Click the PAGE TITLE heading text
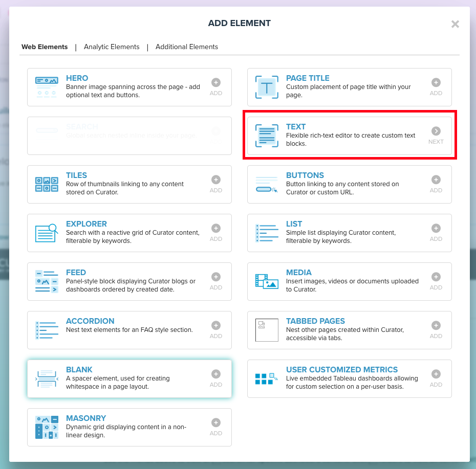This screenshot has width=476, height=469. point(308,78)
